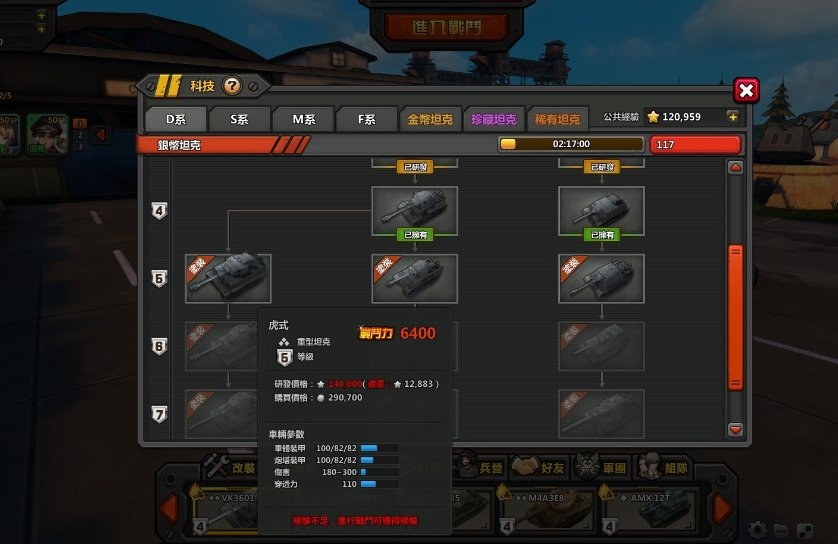Click the 進入戰鬥 enter battle button
838x544 pixels.
click(446, 27)
